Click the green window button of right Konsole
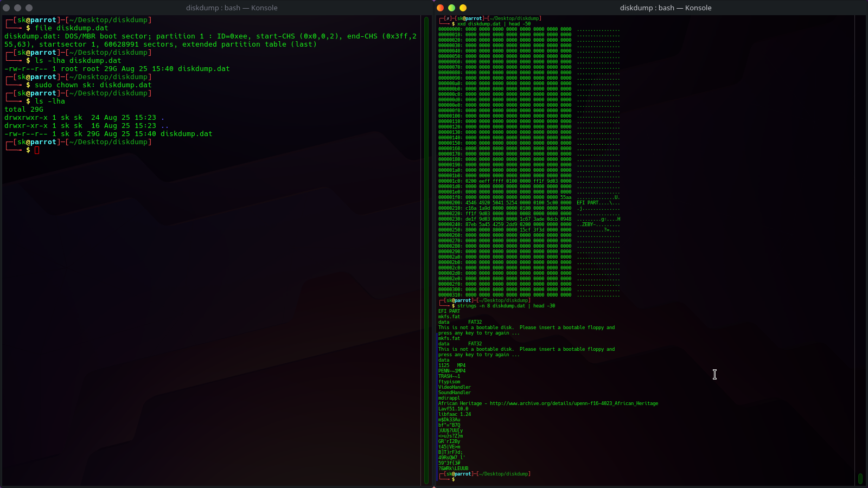 451,8
